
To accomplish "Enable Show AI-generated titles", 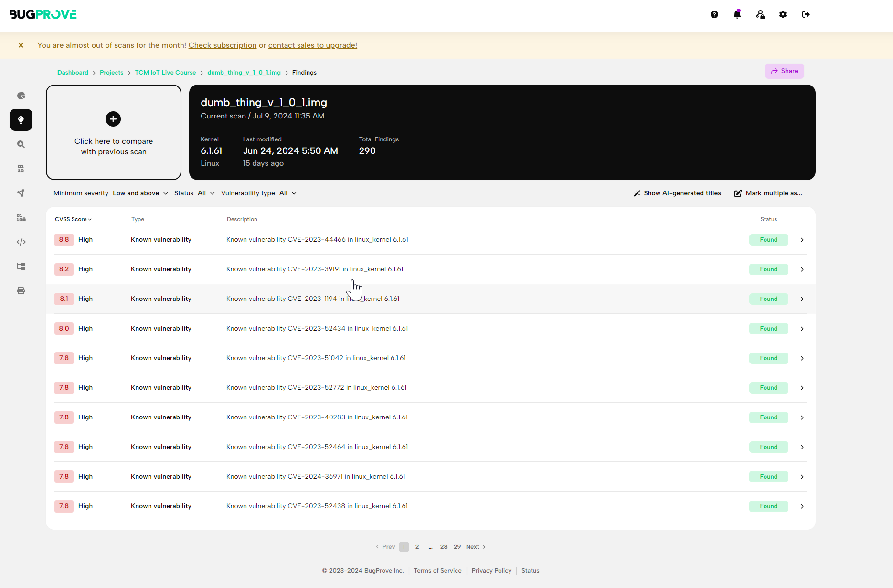I will click(677, 193).
